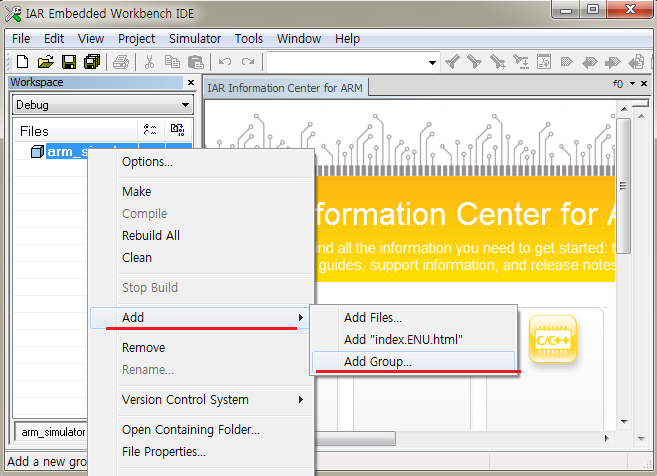
Task: Expand the Version Control System submenu arrow
Action: coord(301,399)
